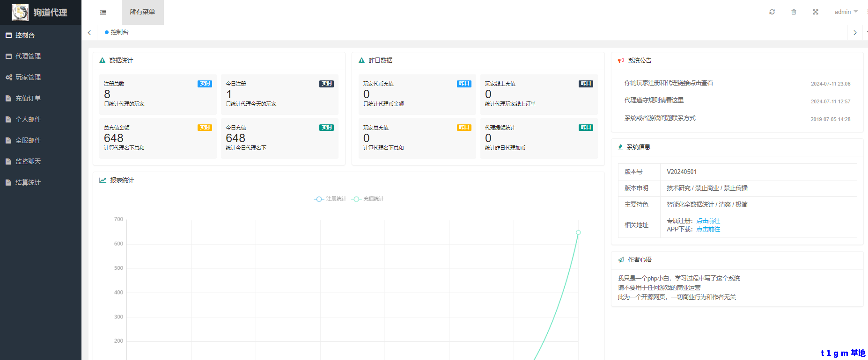This screenshot has height=360, width=868.
Task: Click the 玩家总充值 statistics card
Action: pos(417,138)
